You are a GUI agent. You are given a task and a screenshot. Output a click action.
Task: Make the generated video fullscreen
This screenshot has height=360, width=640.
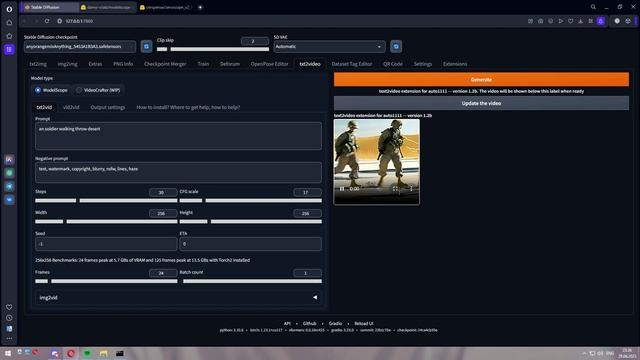(395, 189)
